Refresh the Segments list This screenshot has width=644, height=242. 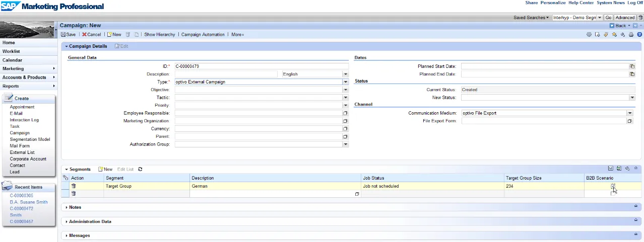tap(140, 170)
